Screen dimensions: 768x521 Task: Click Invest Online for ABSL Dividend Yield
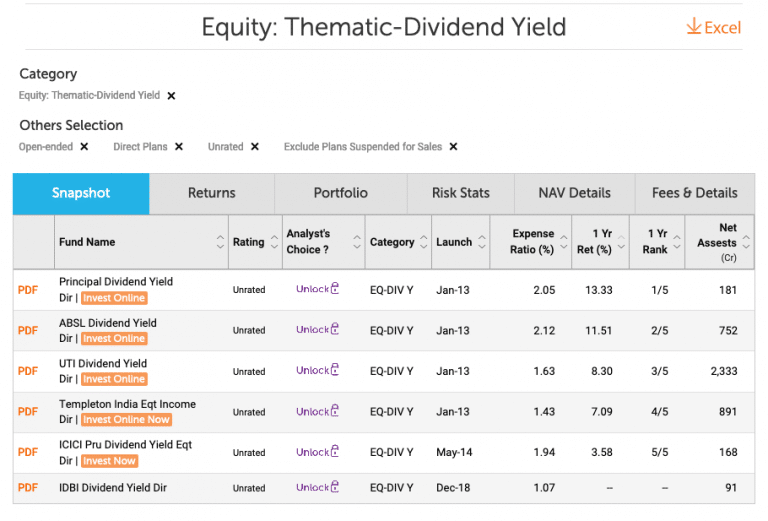click(x=114, y=338)
